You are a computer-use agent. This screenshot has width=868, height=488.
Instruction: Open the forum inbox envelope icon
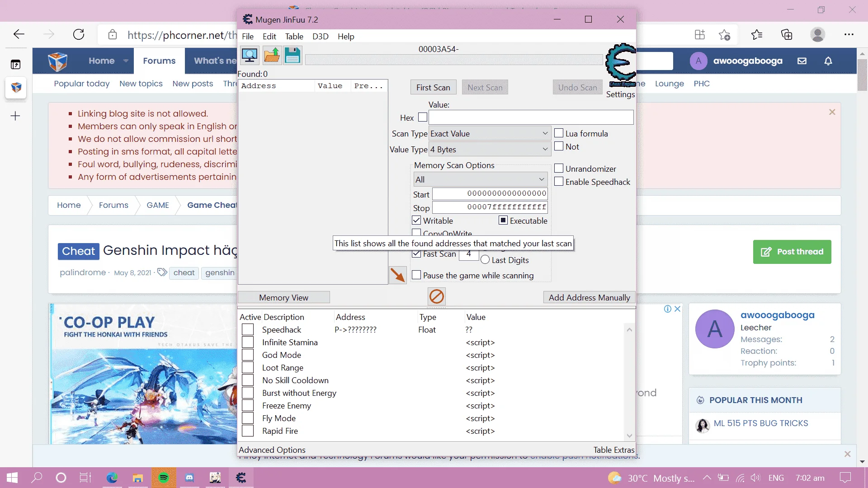coord(802,61)
